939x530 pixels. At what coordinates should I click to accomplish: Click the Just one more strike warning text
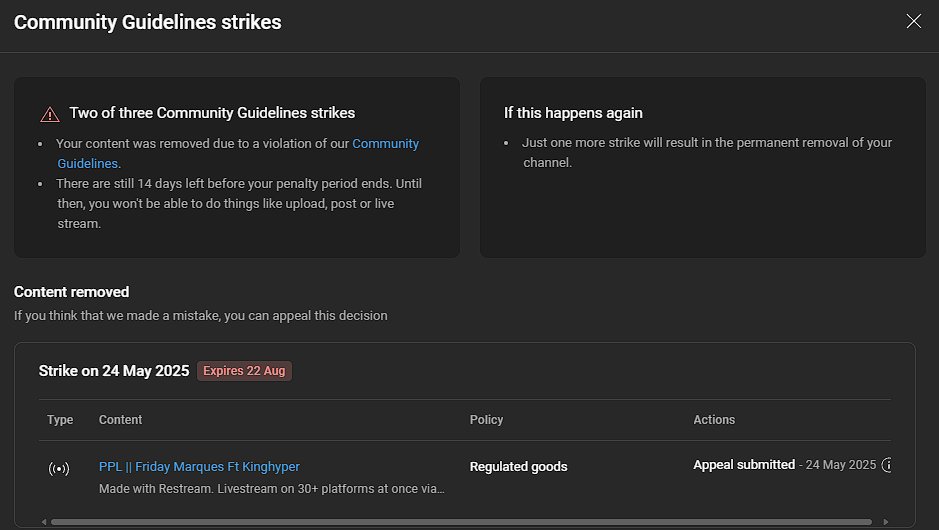coord(707,152)
